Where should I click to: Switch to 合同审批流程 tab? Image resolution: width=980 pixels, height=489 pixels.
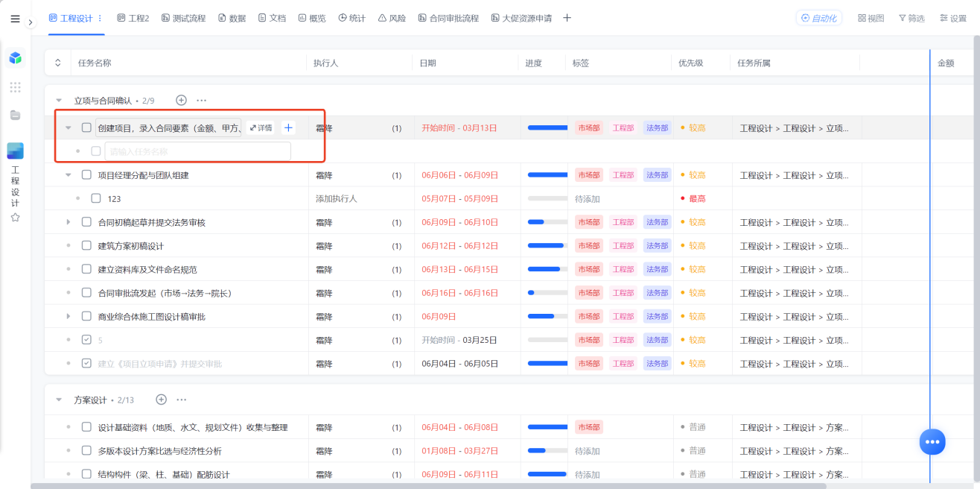click(x=448, y=18)
